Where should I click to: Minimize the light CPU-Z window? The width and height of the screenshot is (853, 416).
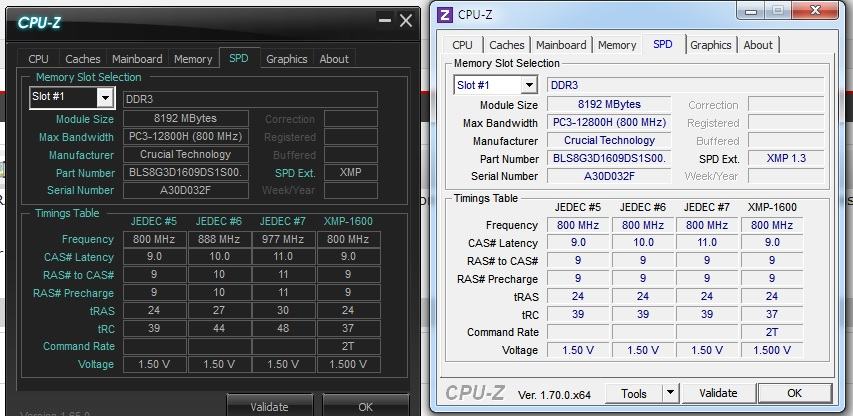751,10
